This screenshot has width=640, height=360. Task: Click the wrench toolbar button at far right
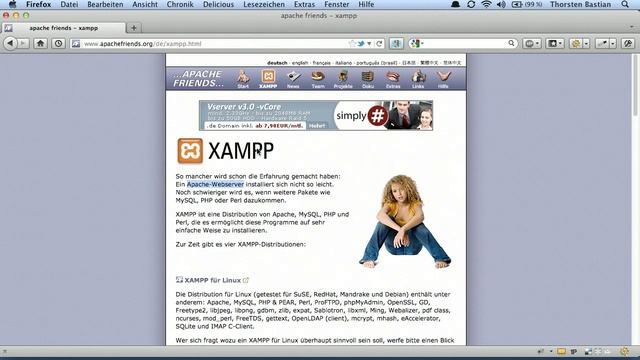coord(628,43)
